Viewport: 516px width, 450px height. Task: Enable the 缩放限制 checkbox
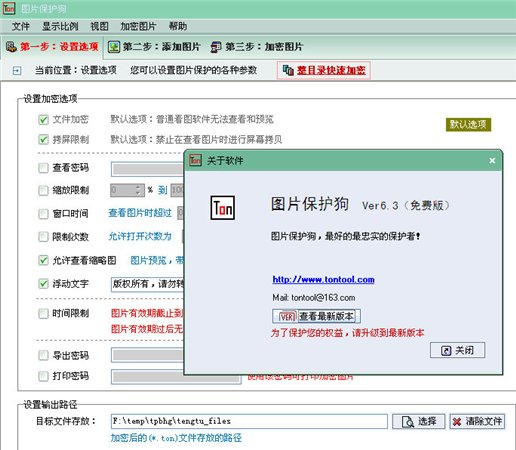pyautogui.click(x=43, y=190)
